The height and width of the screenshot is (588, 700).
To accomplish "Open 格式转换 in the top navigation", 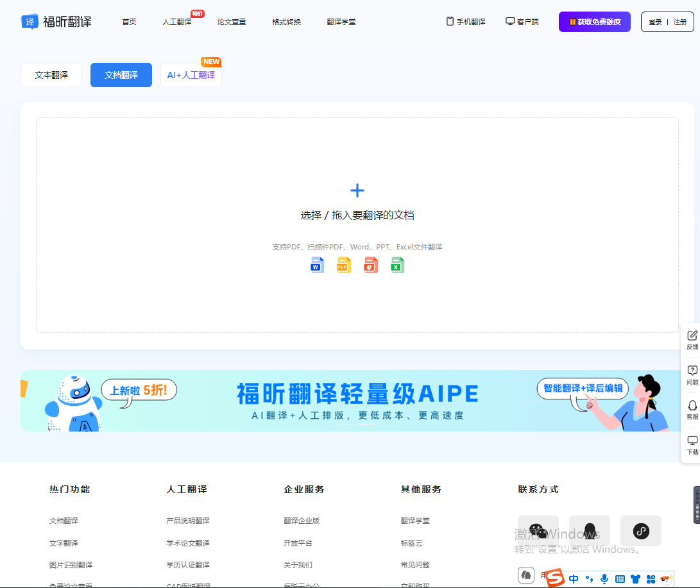I will click(x=287, y=22).
